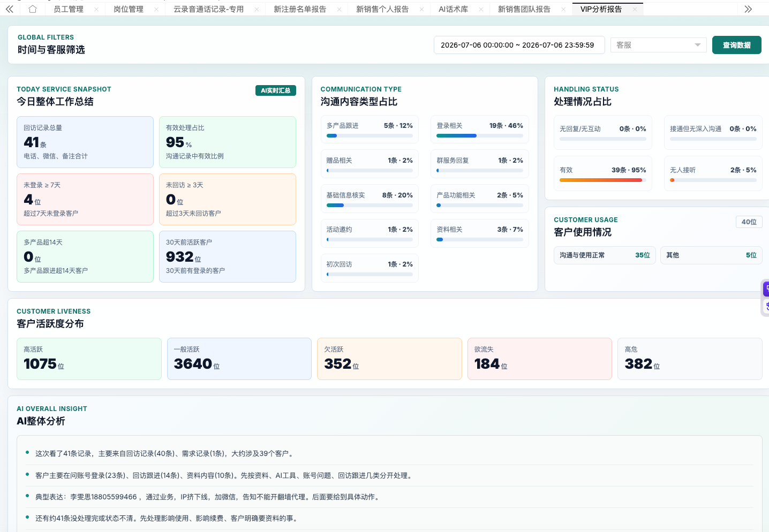769x532 pixels.
Task: Close the 岗位管理 tab
Action: point(156,9)
